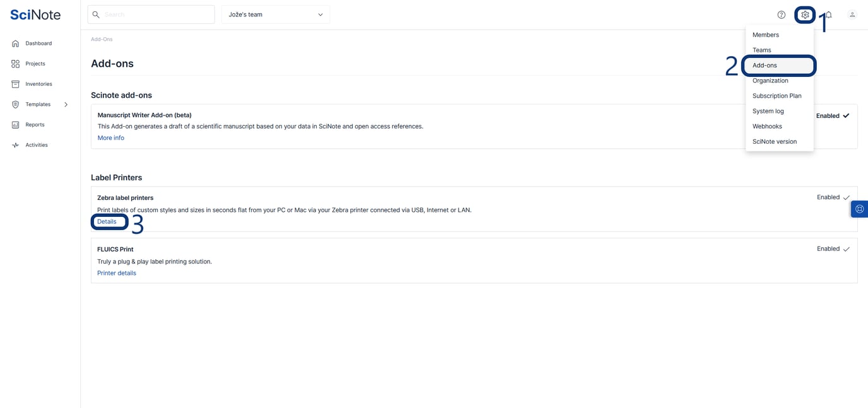868x408 pixels.
Task: Open the user profile avatar icon
Action: pyautogui.click(x=852, y=15)
